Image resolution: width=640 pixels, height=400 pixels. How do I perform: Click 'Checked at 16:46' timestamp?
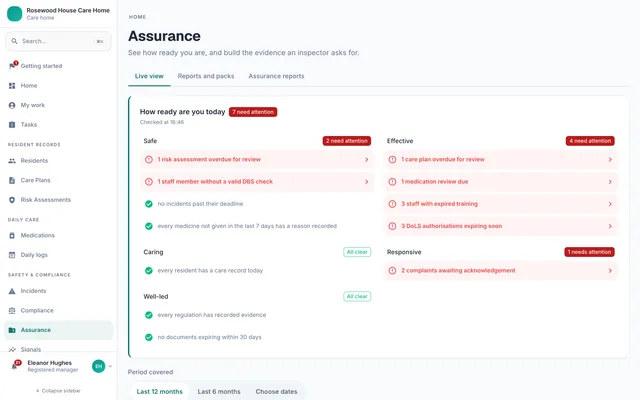(x=162, y=122)
